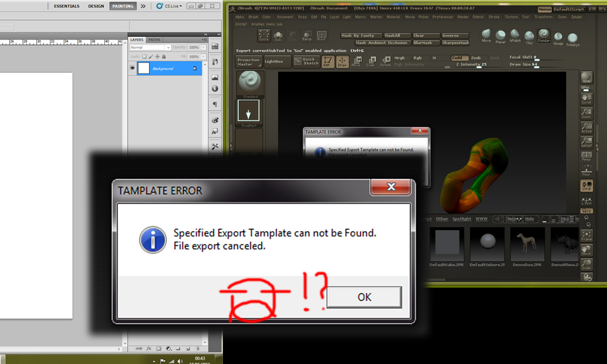Click the Scale transform icon beside Move
This screenshot has width=607, height=364.
point(371,61)
